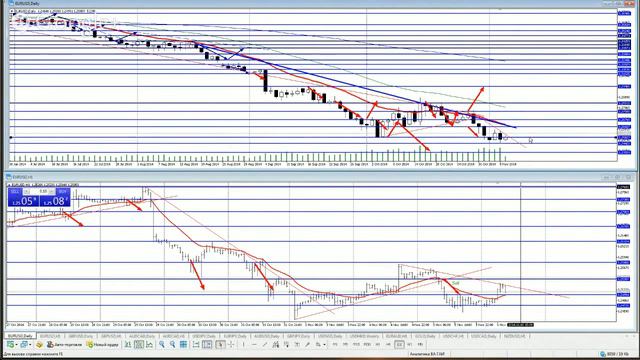Open the GBPJPY,Daily chart tab
640x360 pixels.
(x=298, y=336)
